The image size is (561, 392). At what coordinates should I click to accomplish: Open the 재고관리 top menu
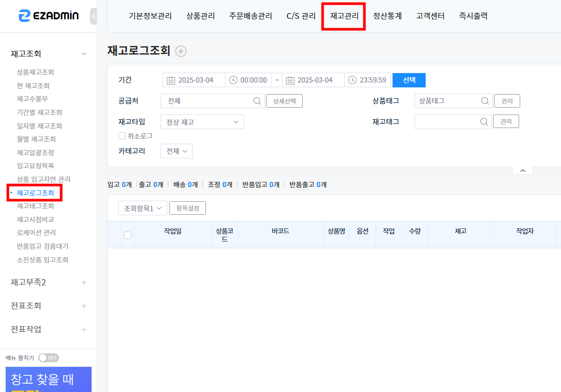pos(344,16)
